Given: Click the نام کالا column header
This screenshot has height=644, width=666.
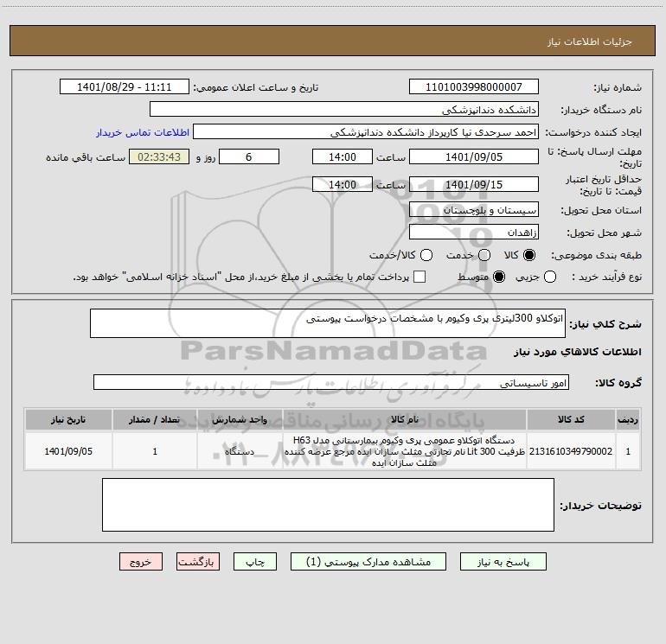Looking at the screenshot, I should click(x=405, y=420).
